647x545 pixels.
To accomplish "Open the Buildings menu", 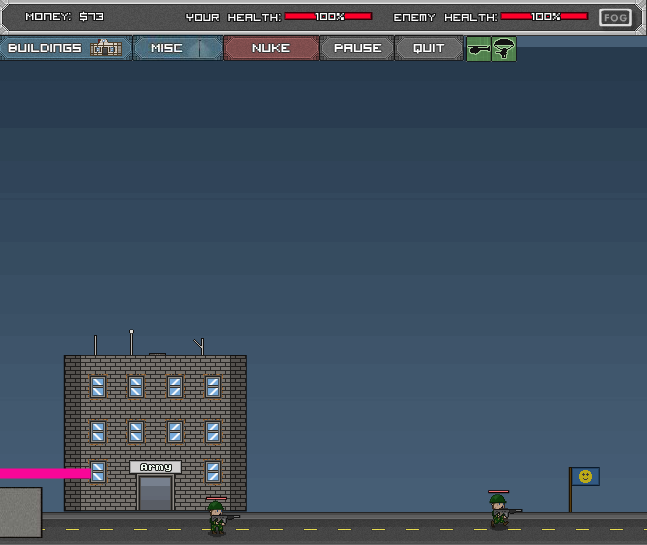I will coord(66,48).
